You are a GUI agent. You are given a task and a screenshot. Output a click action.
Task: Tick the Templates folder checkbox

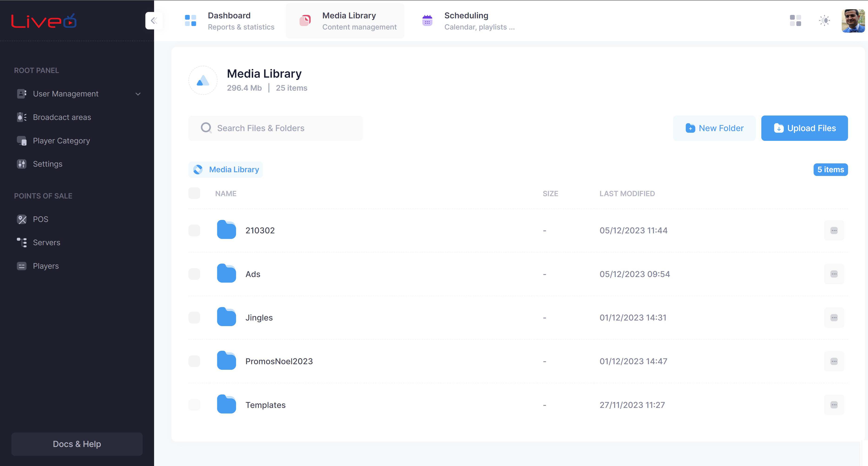194,405
